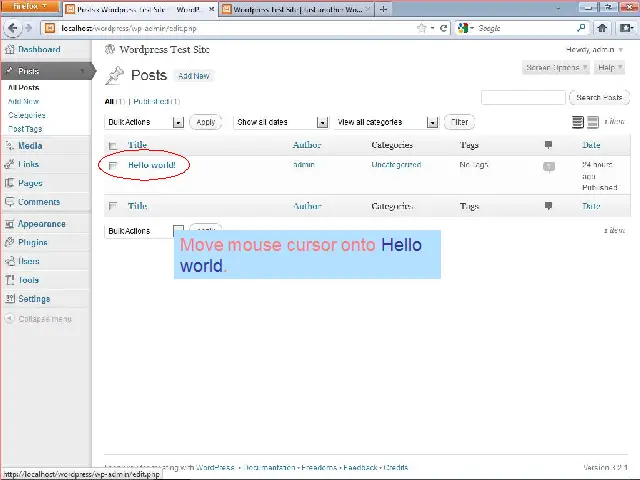The image size is (640, 480).
Task: Click the admin author link
Action: (x=304, y=164)
